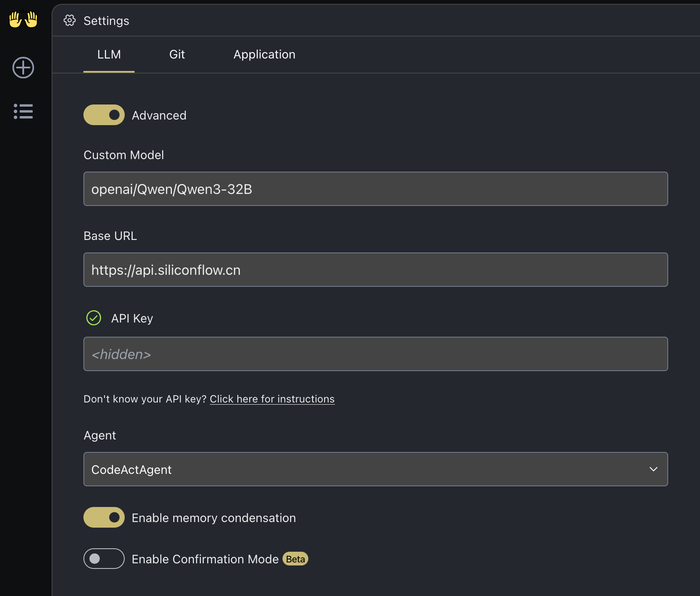Switch to the Application tab
The image size is (700, 596).
coord(264,54)
